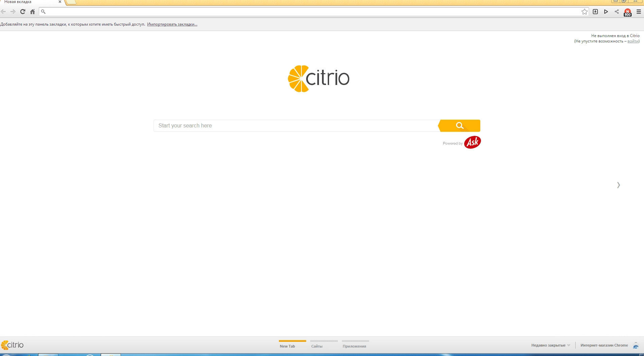
Task: Click the Chrome web store icon
Action: [x=636, y=346]
